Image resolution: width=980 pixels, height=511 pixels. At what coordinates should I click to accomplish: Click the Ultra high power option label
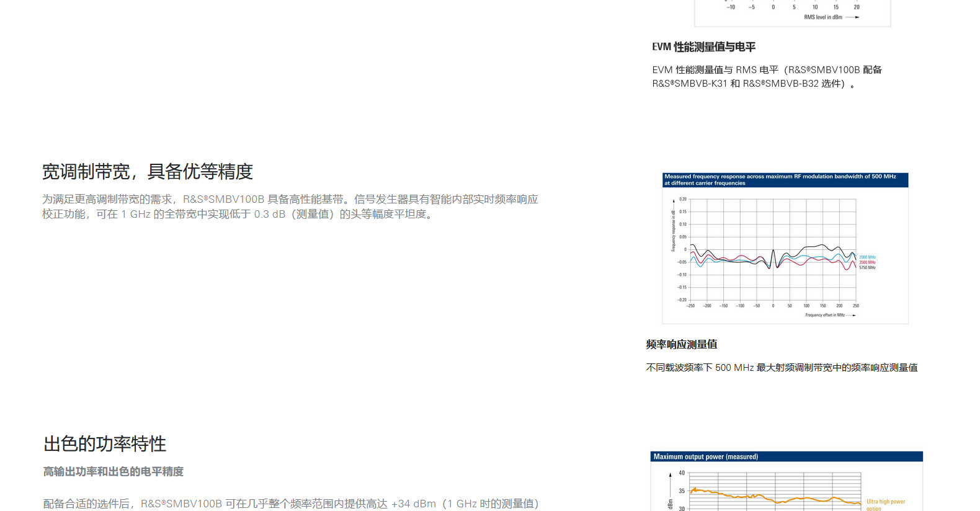pos(885,504)
